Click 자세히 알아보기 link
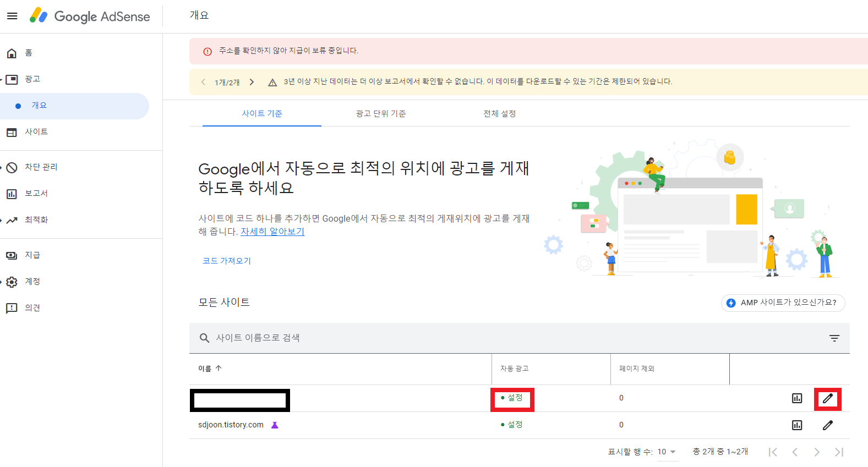 point(272,232)
